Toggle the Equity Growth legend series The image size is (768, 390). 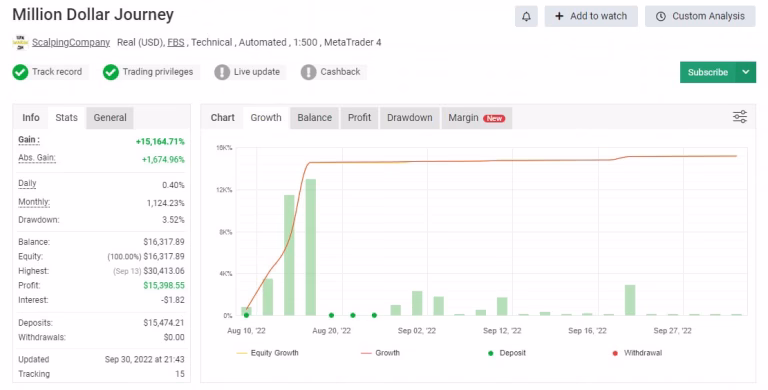[x=267, y=353]
